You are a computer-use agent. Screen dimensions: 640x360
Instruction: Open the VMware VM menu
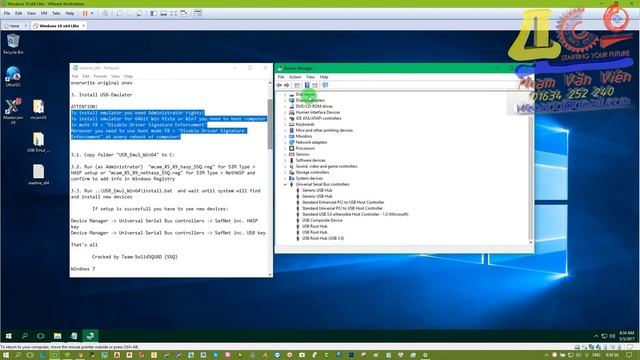tap(44, 13)
